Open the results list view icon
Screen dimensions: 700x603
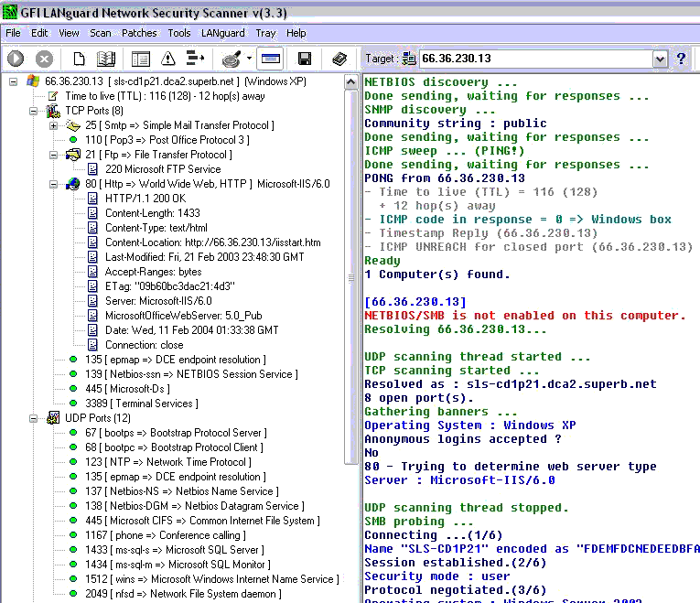(x=141, y=59)
